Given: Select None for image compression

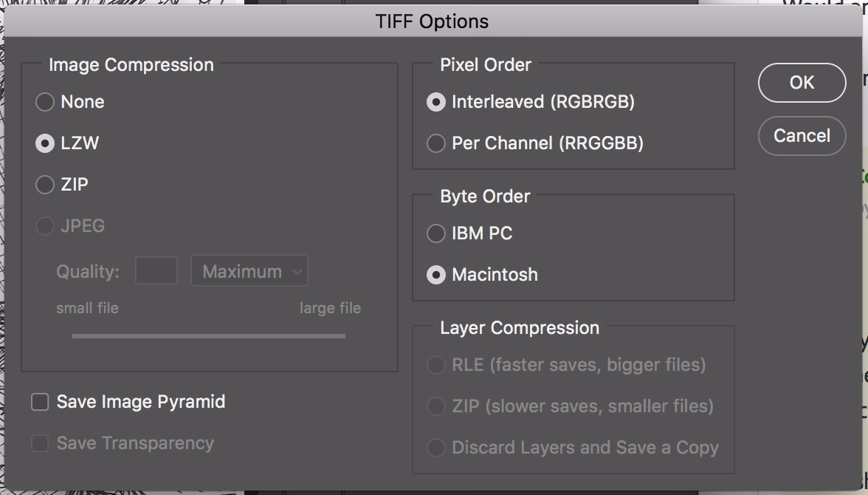Looking at the screenshot, I should [44, 102].
